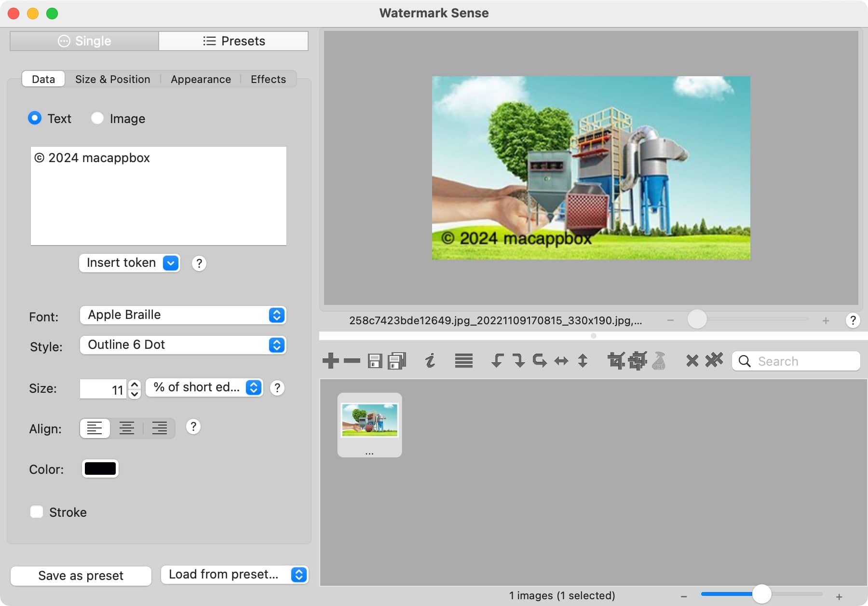Zoom out preview with minus sign
868x606 pixels.
point(670,320)
